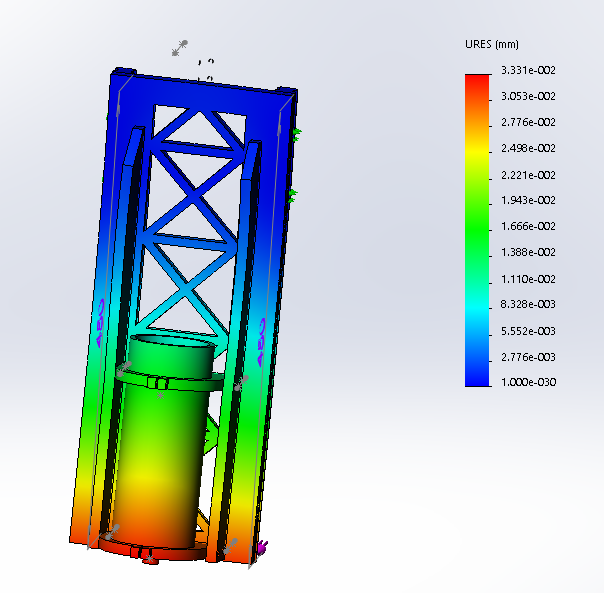Click the gray arrow symbol above the frame
The image size is (604, 593).
point(181,45)
